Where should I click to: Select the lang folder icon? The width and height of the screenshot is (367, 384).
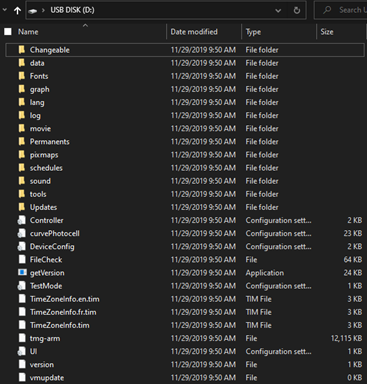[x=22, y=102]
